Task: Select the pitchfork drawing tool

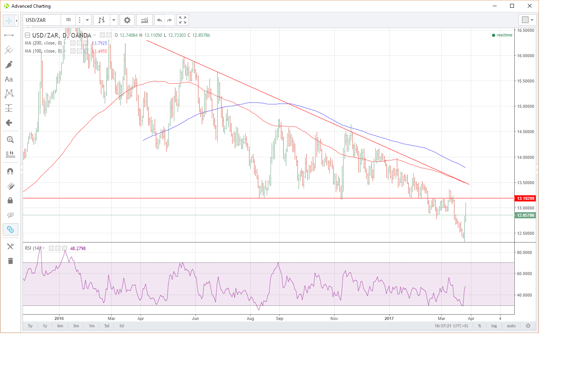Action: [x=9, y=50]
